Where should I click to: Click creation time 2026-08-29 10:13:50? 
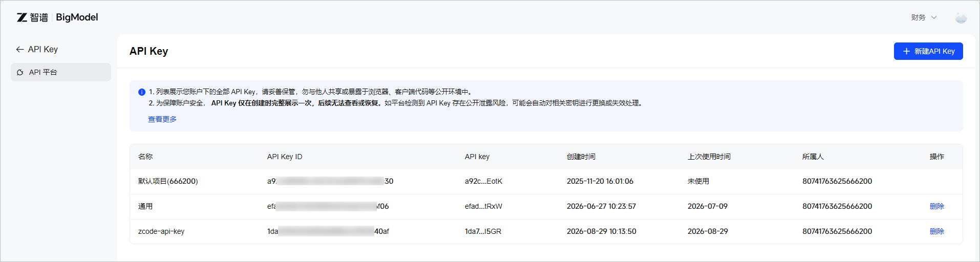(602, 231)
